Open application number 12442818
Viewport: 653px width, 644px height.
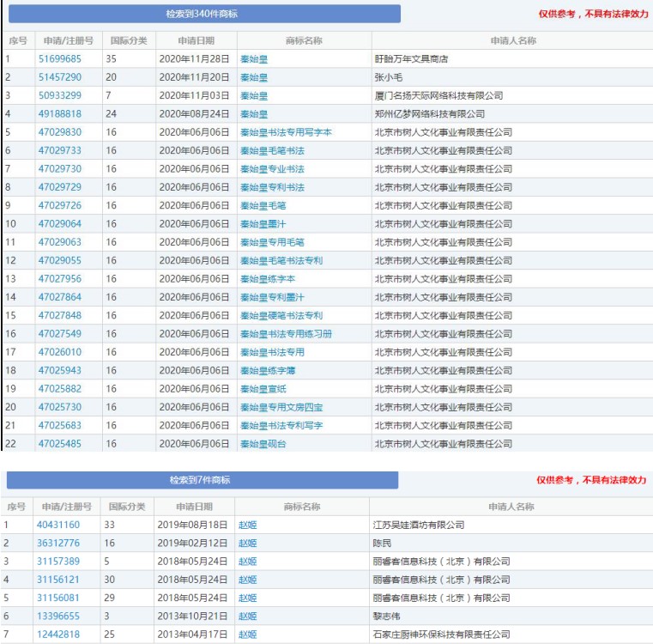[x=57, y=635]
